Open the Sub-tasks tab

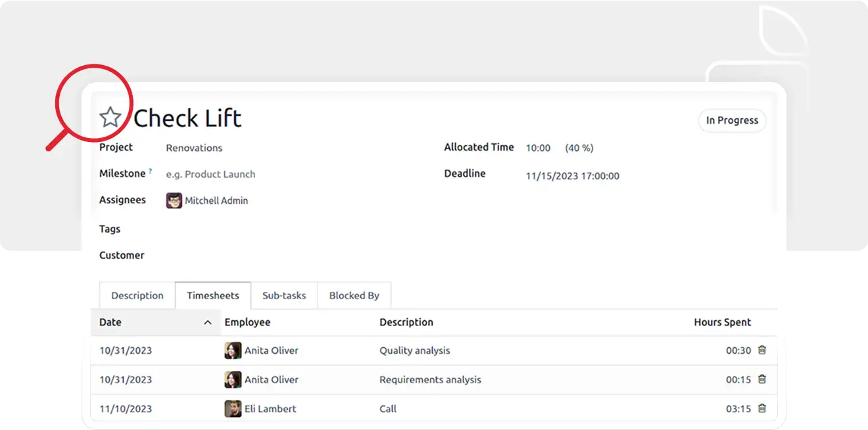pyautogui.click(x=284, y=295)
